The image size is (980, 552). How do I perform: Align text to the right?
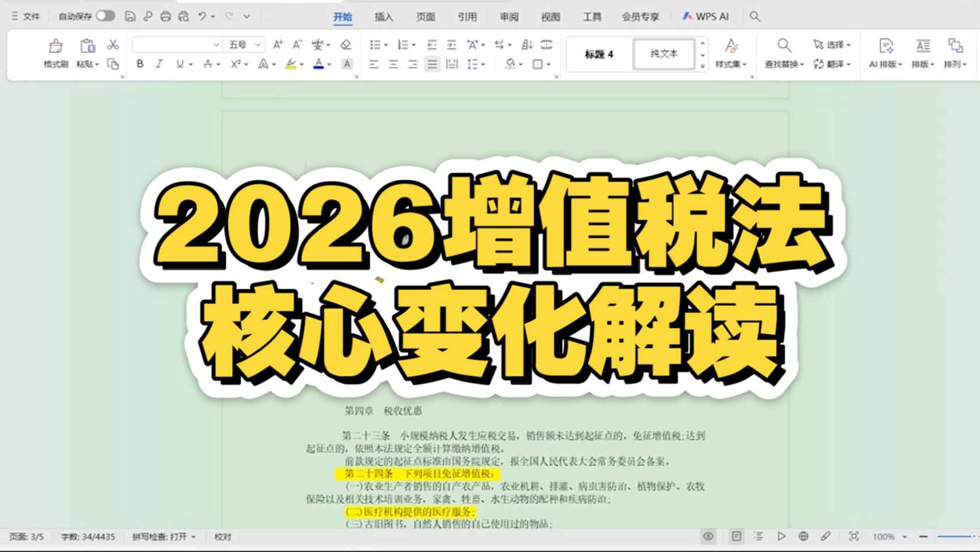413,64
